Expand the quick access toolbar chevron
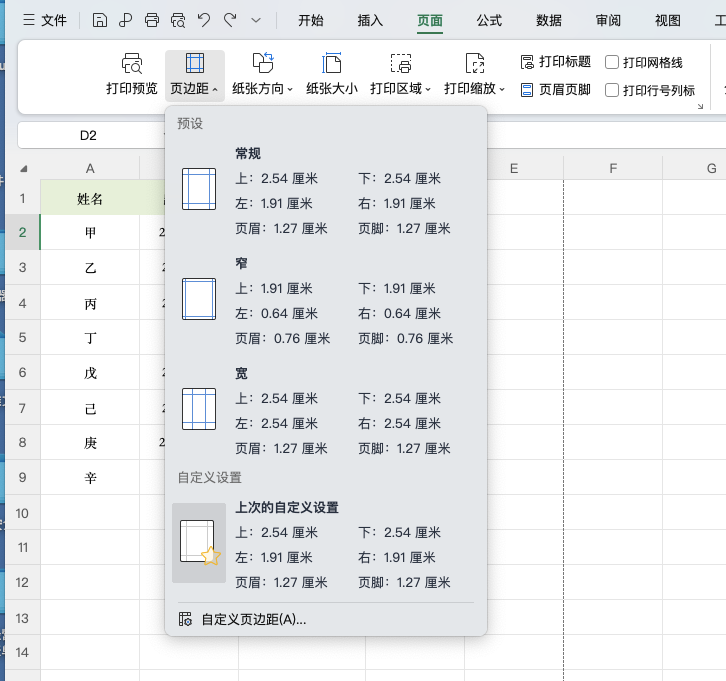726x681 pixels. click(256, 20)
